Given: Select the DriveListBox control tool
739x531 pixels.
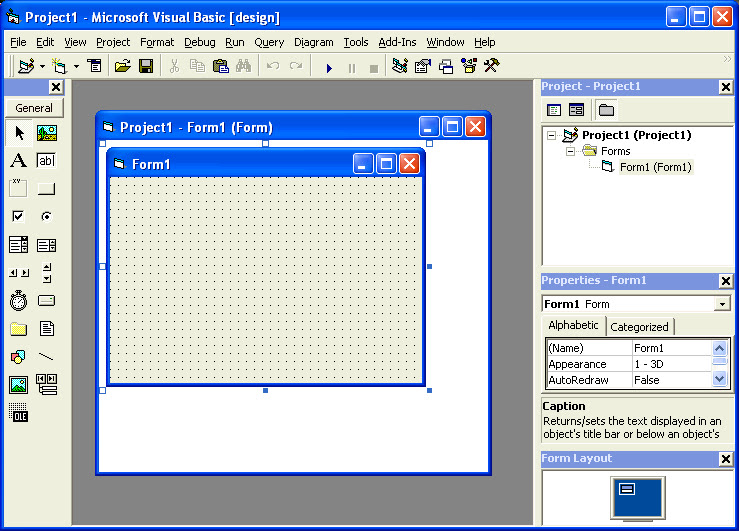Looking at the screenshot, I should point(47,301).
